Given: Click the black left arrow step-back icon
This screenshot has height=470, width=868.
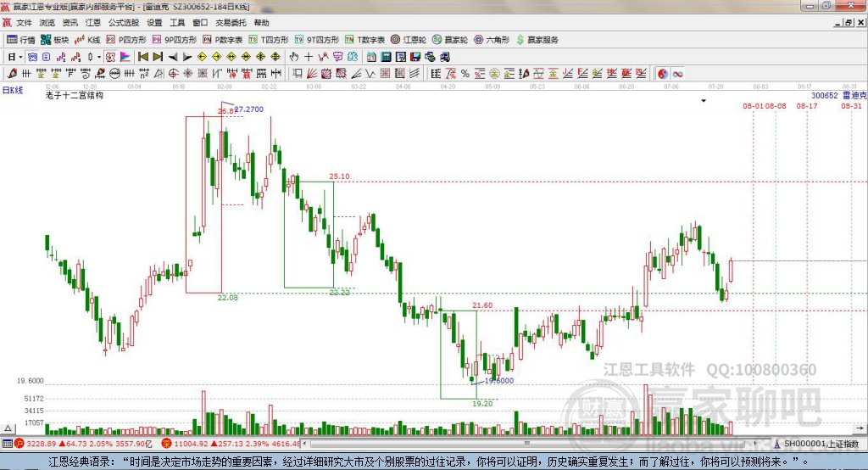Looking at the screenshot, I should tap(173, 57).
